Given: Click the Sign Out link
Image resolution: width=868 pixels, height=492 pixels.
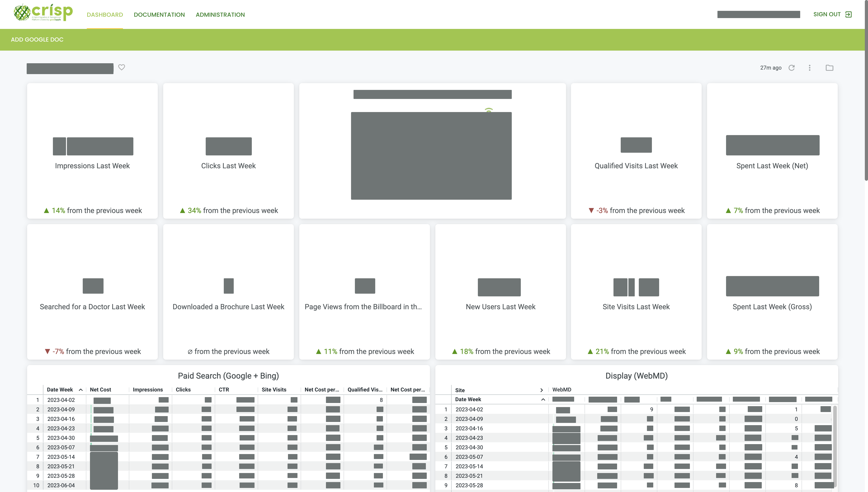Looking at the screenshot, I should [827, 14].
